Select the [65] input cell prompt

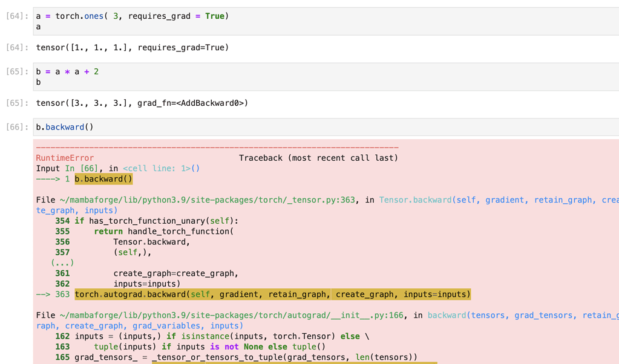point(17,72)
